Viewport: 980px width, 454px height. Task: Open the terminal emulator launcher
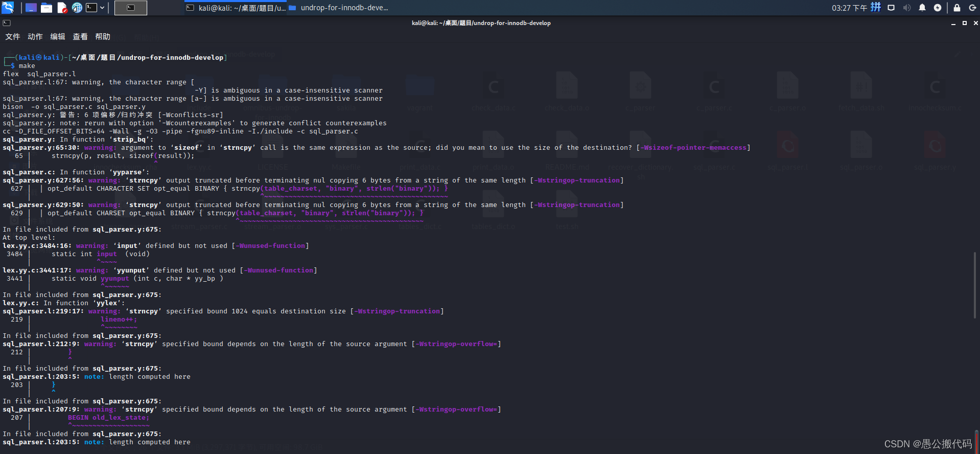click(91, 8)
